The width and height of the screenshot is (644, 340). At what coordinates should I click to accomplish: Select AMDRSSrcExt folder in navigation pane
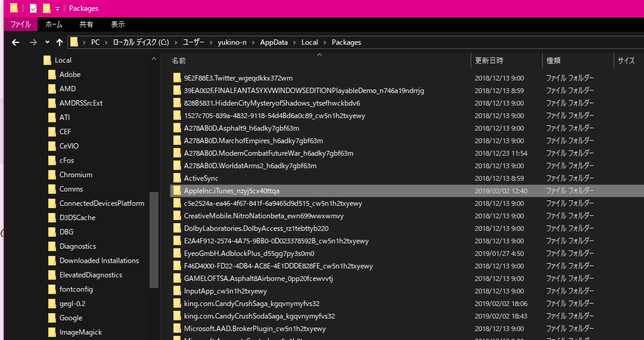(x=81, y=103)
